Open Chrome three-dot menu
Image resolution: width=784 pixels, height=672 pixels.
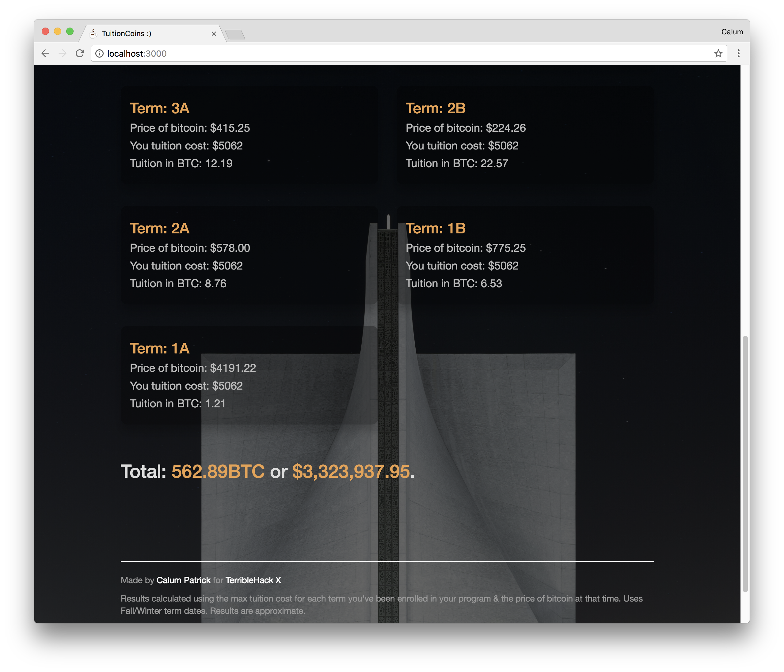click(x=738, y=53)
